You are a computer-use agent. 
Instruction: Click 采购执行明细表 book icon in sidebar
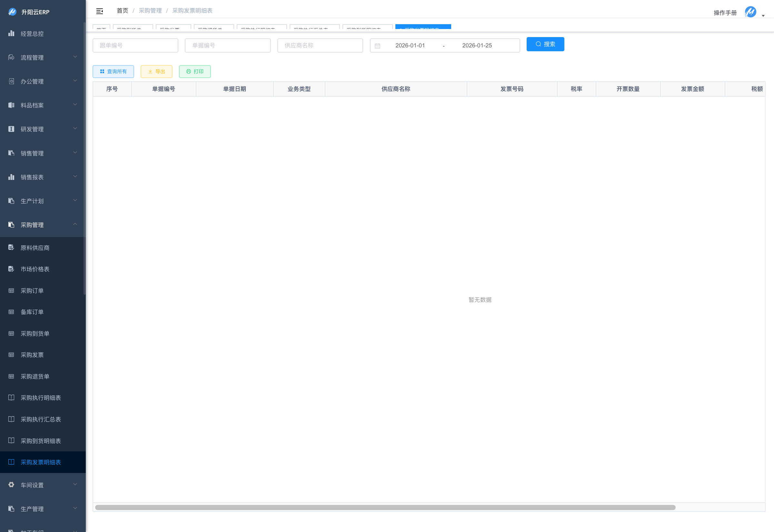[x=11, y=398]
